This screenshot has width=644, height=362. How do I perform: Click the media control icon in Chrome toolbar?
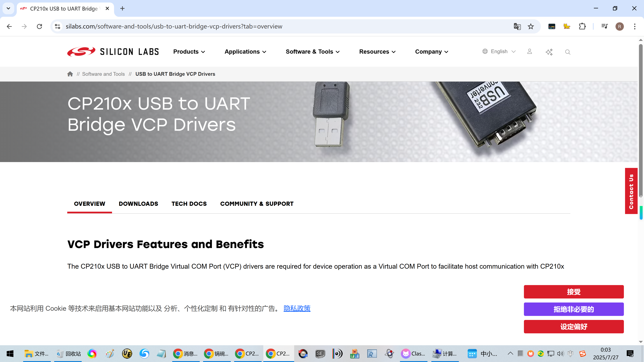(604, 26)
